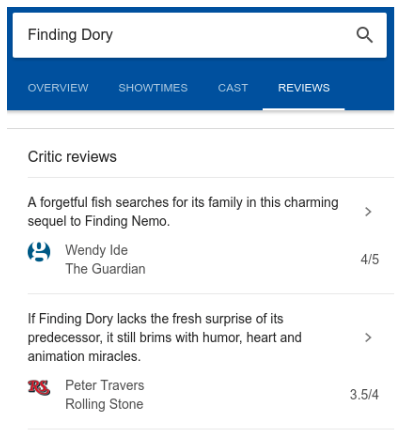
Task: Click the 4/5 rating score
Action: (x=370, y=259)
